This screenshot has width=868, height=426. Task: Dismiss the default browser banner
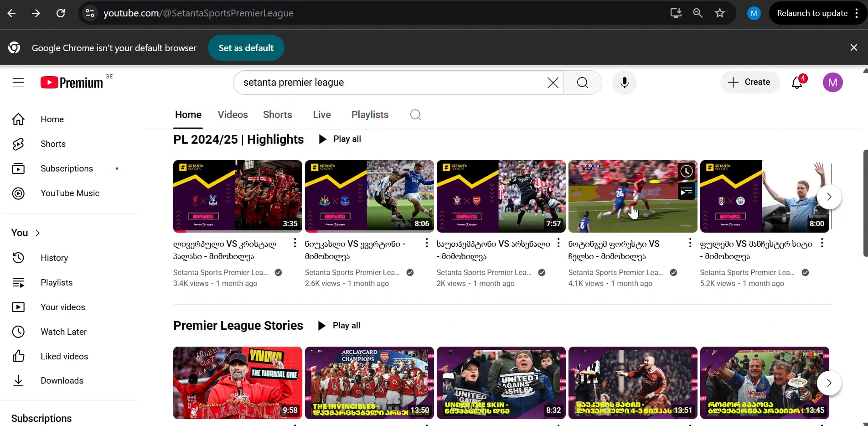pos(854,47)
